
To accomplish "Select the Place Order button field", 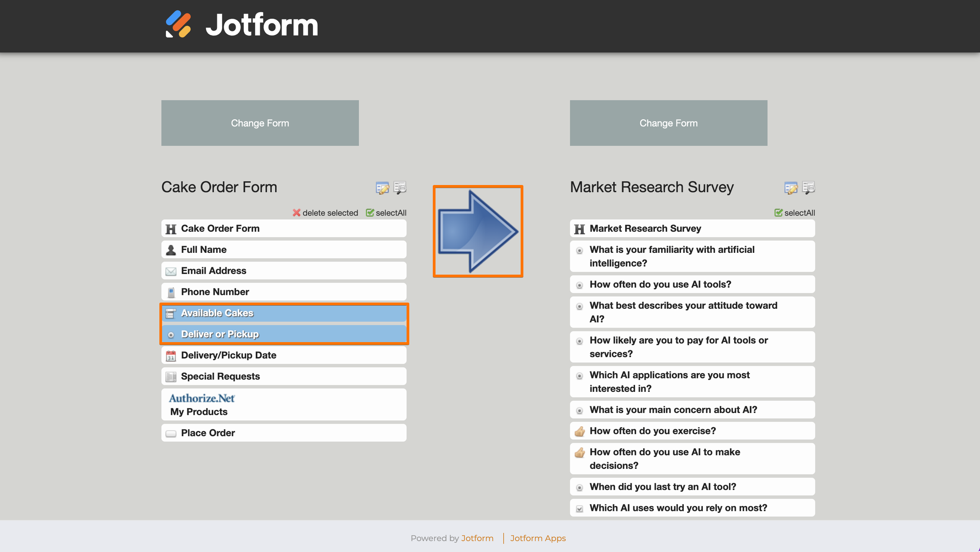I will click(284, 433).
